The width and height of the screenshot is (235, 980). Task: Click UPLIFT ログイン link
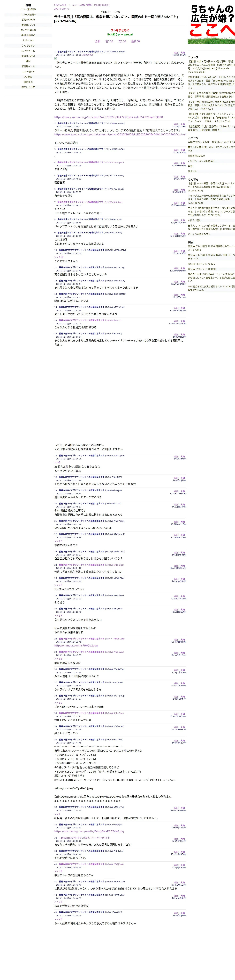pos(62,9)
